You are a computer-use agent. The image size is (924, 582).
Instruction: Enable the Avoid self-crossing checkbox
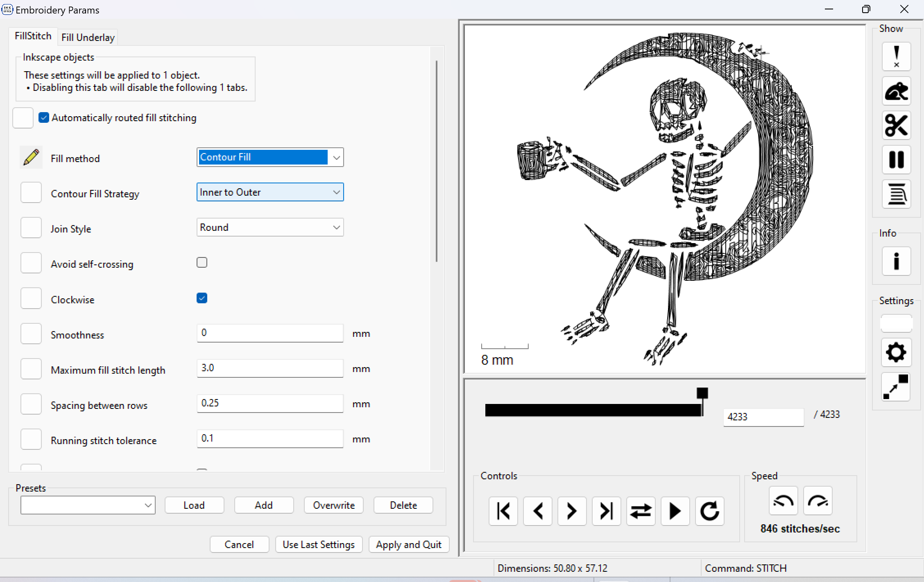(202, 263)
